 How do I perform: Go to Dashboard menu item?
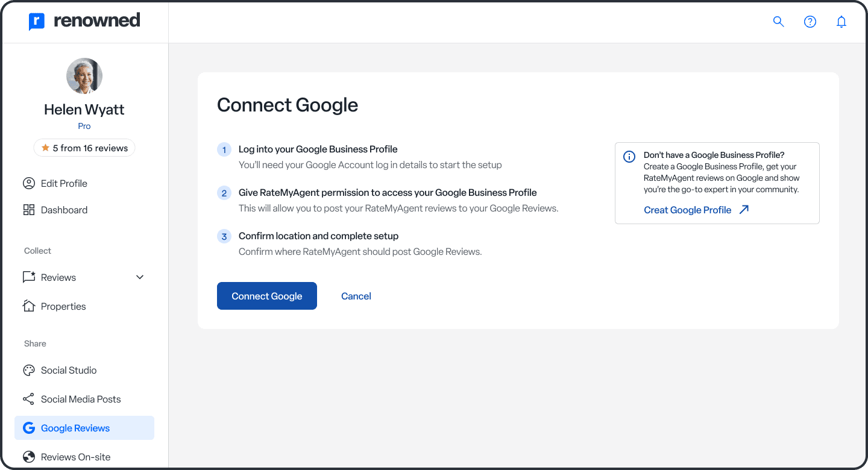tap(84, 210)
